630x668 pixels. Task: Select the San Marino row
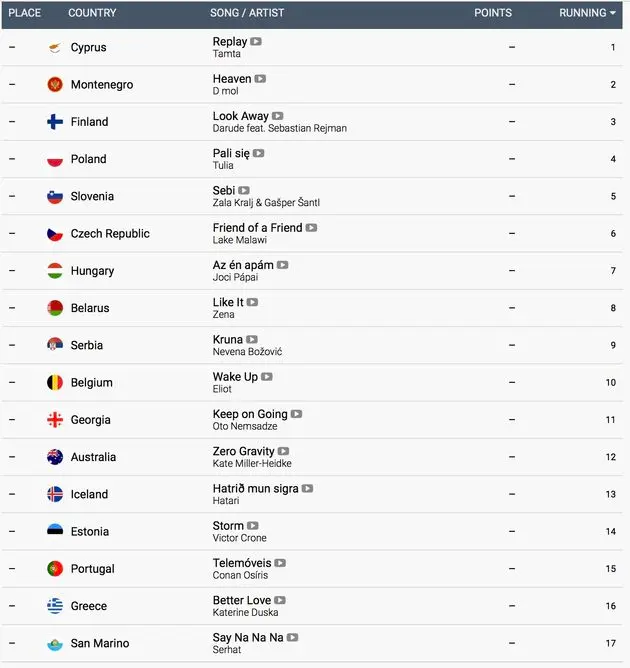(x=312, y=643)
